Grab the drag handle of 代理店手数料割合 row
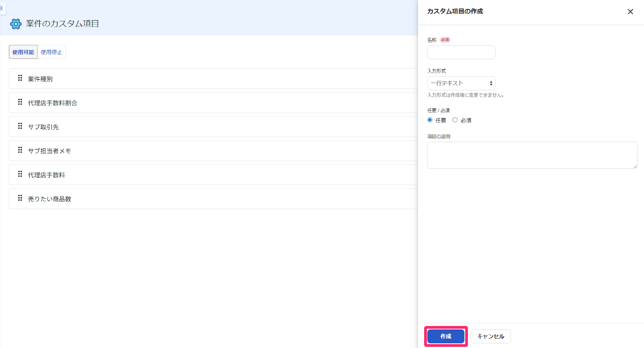644x348 pixels. (20, 102)
